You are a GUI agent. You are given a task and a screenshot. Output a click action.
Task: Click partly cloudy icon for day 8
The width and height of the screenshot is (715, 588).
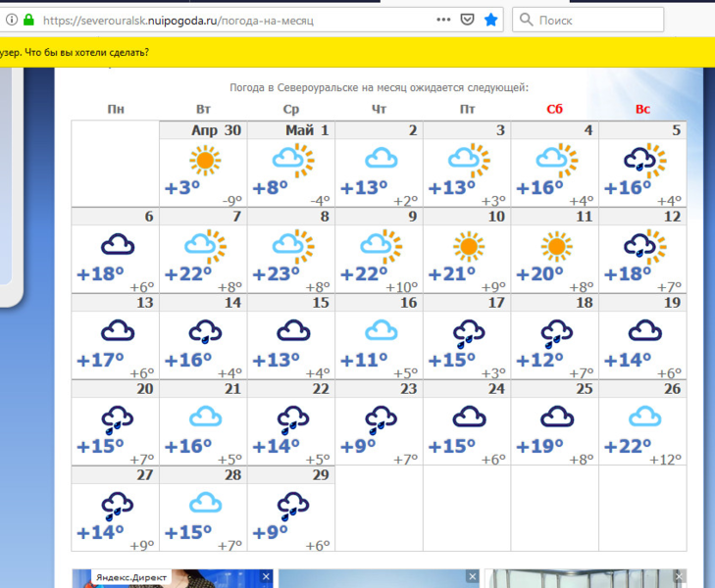coord(293,246)
